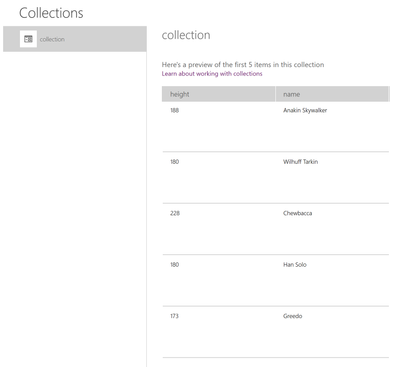Viewport: 400px width, 367px height.
Task: Select the Han Solo name cell
Action: 295,265
